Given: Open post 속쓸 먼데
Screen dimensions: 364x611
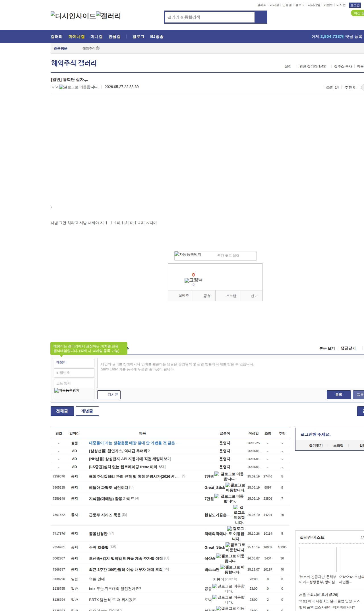Looking at the screenshot, I should [97, 579].
